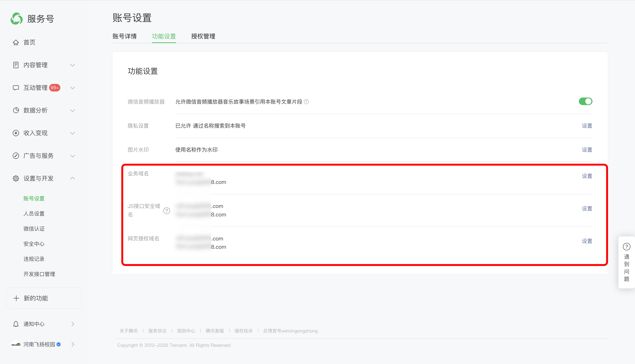635x364 pixels.
Task: Open 开发接口管理 in the sidebar
Action: [x=39, y=274]
